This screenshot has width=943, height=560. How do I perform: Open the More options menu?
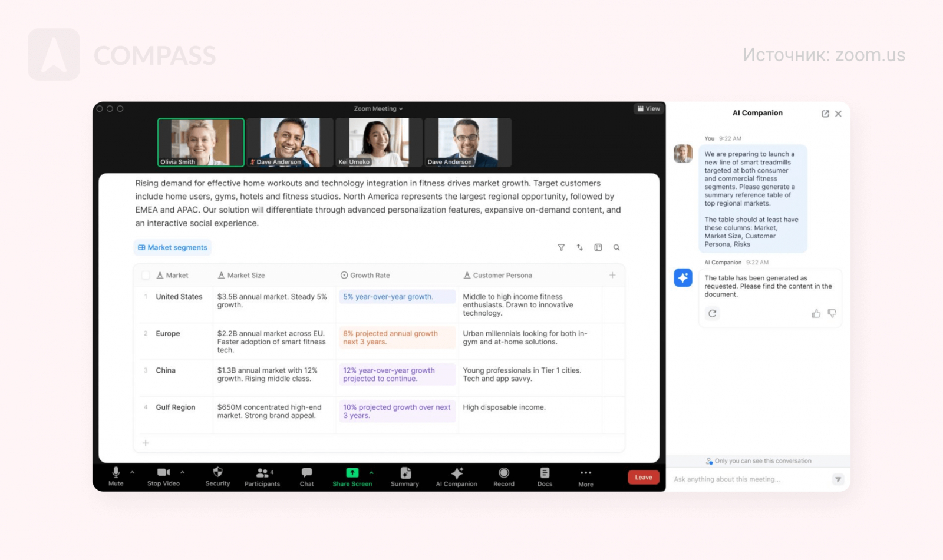point(586,477)
